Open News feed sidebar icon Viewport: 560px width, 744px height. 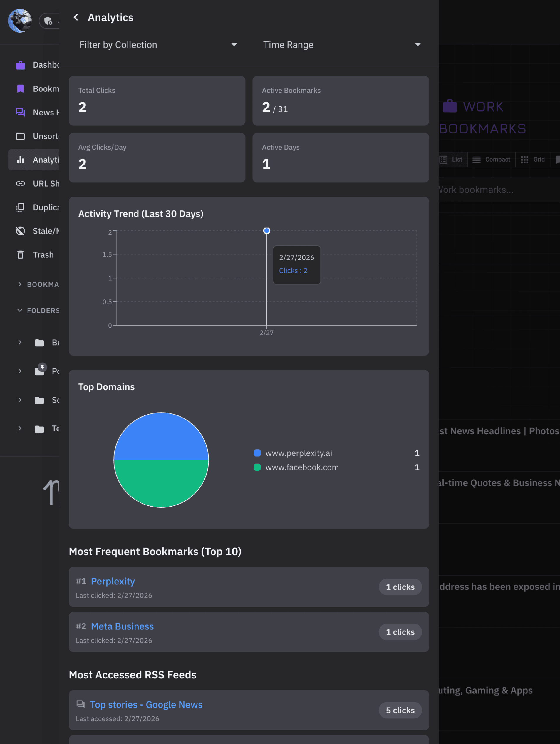pos(21,112)
